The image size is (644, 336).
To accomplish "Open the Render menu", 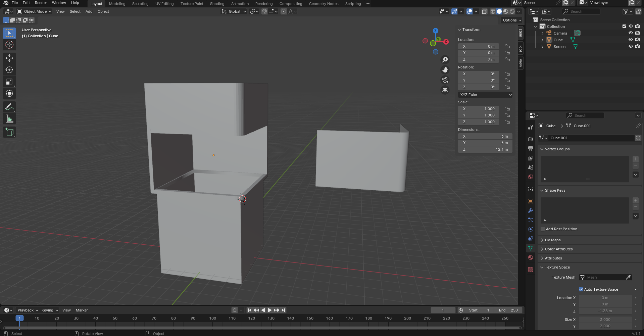I will coord(41,3).
